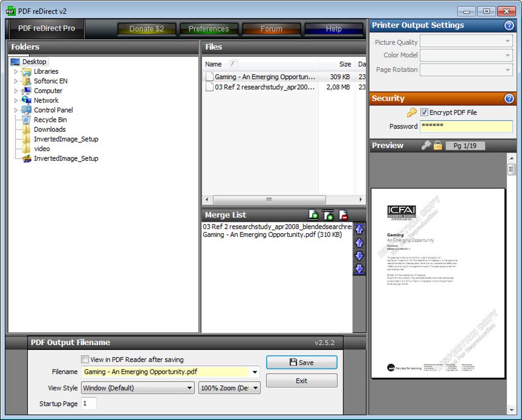The image size is (522, 420).
Task: Expand the Computer tree node
Action: point(16,91)
